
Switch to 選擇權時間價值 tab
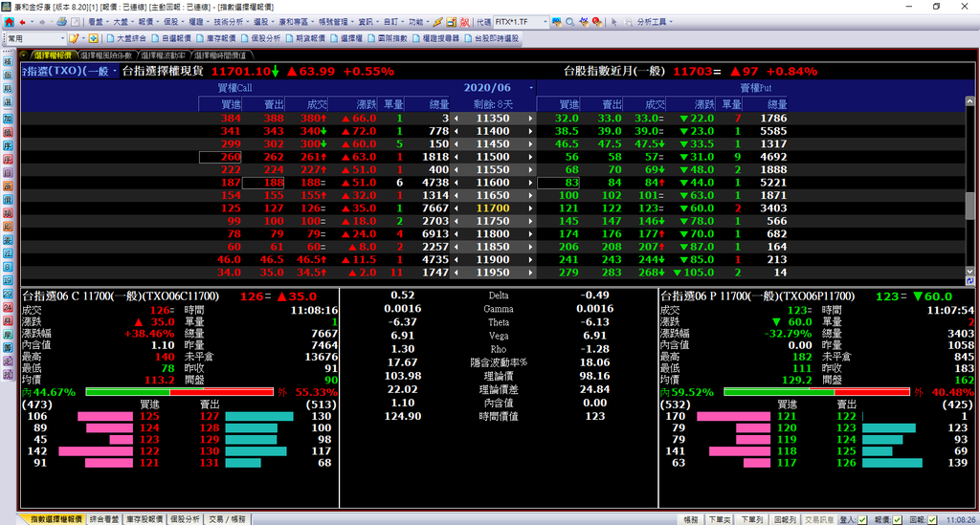click(x=222, y=55)
